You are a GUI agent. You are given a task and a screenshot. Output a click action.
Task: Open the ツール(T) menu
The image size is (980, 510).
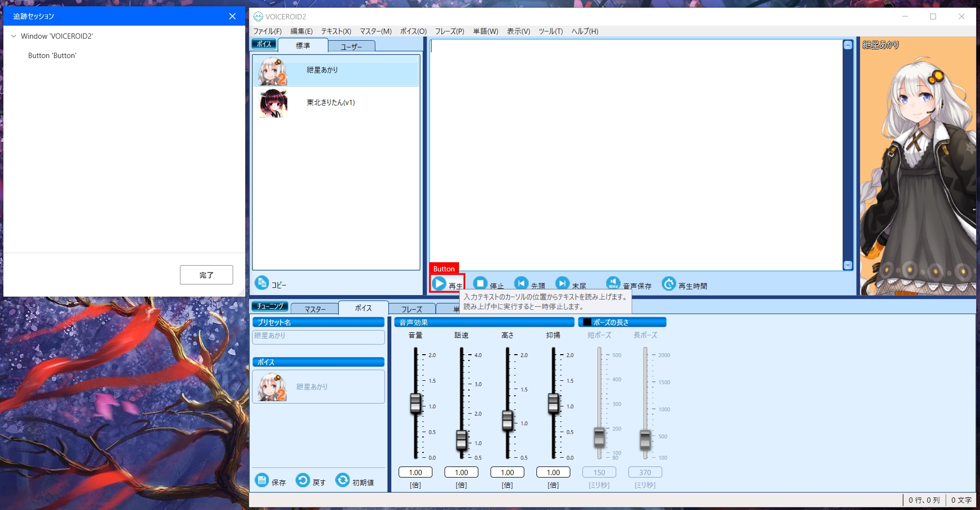pyautogui.click(x=551, y=31)
